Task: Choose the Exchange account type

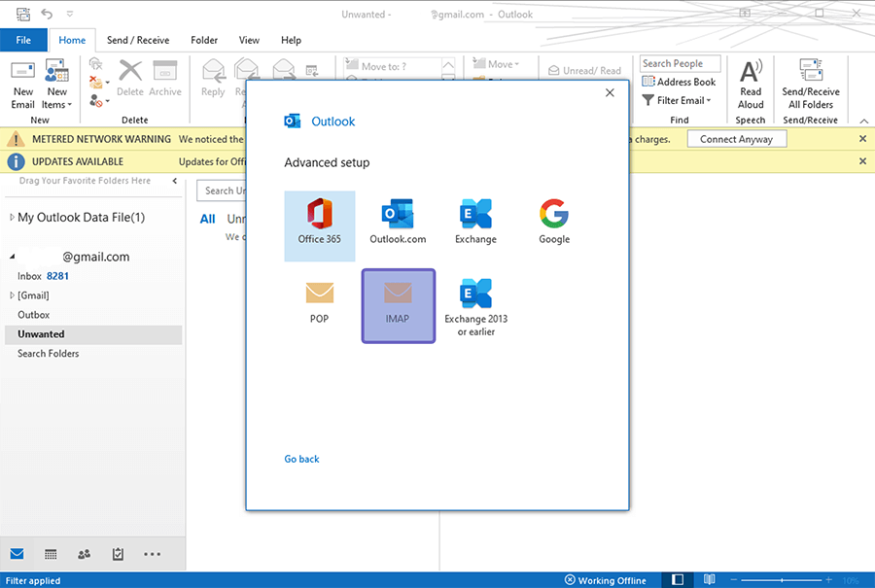Action: click(x=475, y=222)
